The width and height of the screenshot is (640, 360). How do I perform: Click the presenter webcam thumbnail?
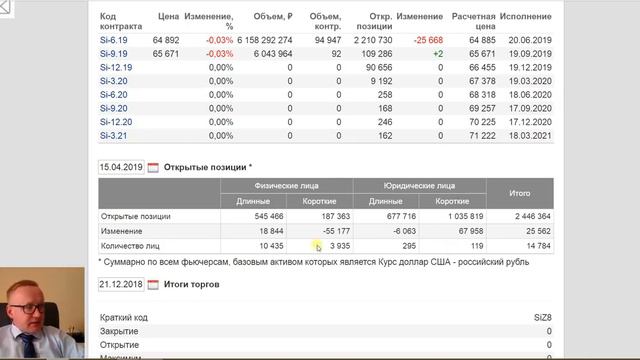coord(42,313)
